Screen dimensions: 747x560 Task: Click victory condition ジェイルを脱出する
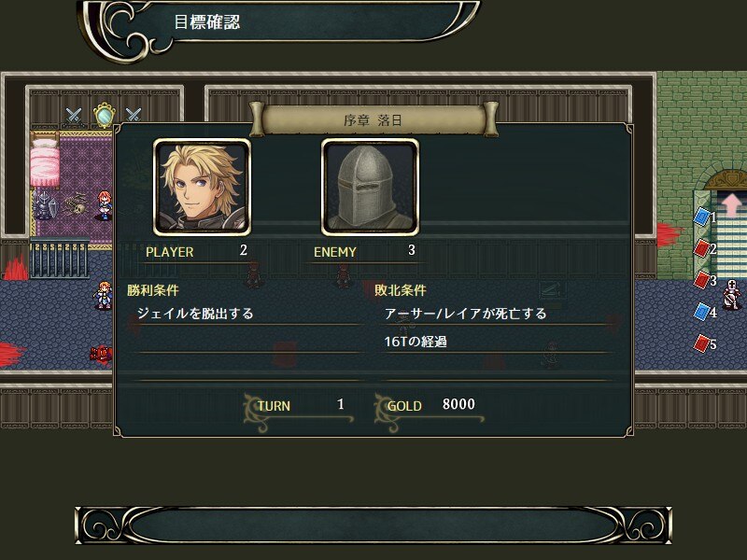tap(195, 314)
